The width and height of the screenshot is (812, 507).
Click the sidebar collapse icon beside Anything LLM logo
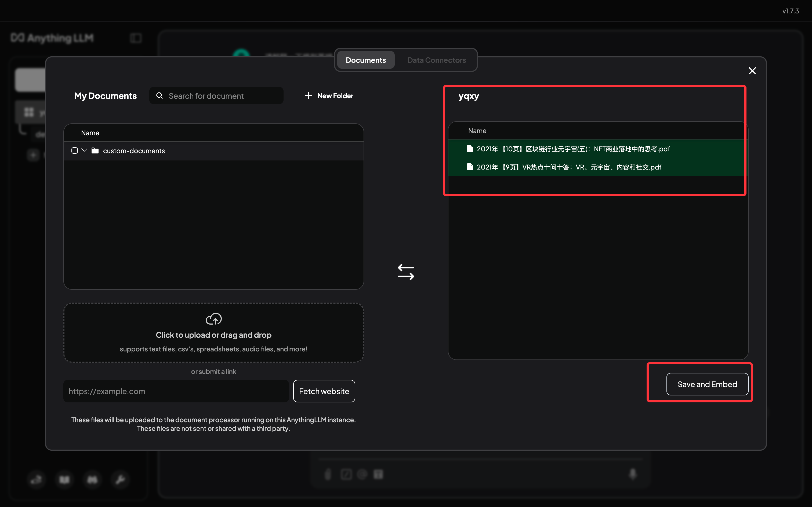point(136,38)
